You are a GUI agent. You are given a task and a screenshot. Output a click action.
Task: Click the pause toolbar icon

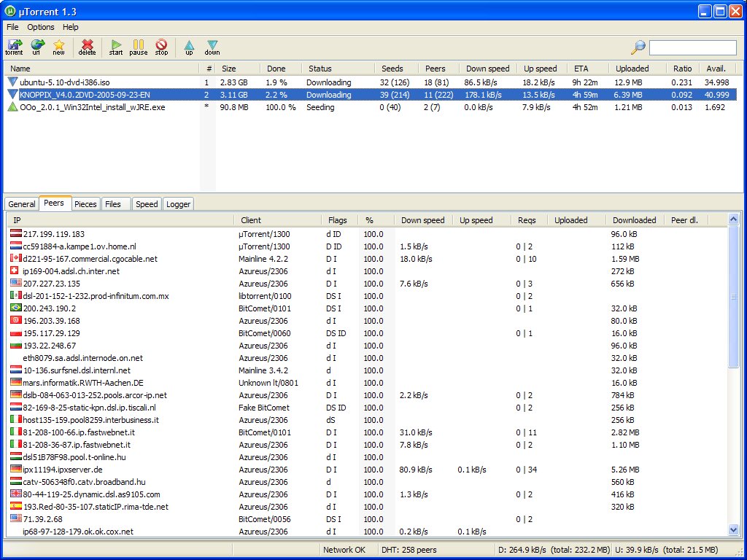click(x=138, y=47)
